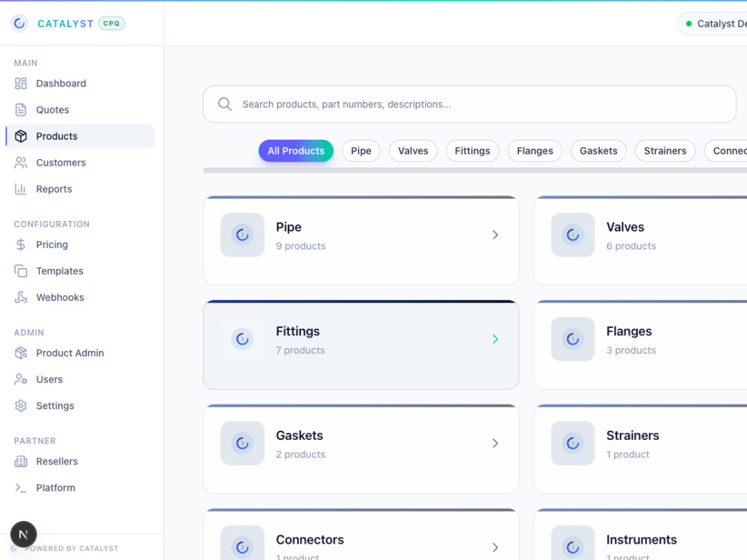Open the Customers section
The width and height of the screenshot is (747, 560).
point(80,162)
